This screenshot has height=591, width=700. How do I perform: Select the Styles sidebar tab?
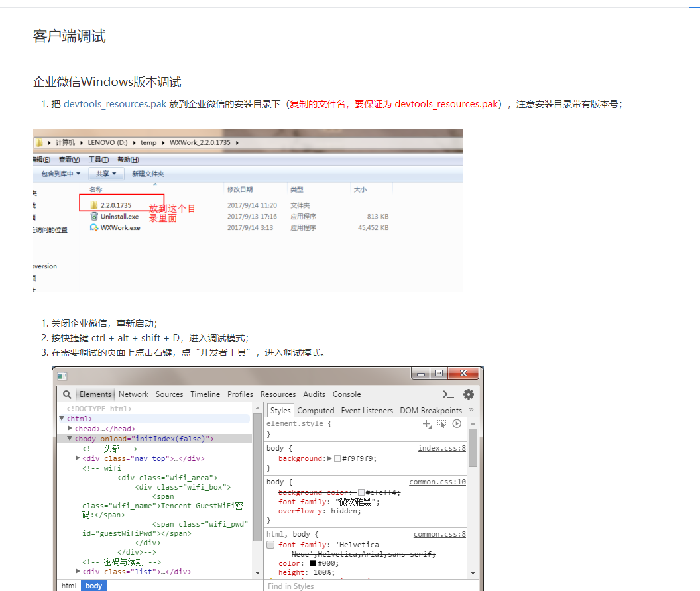coord(280,411)
